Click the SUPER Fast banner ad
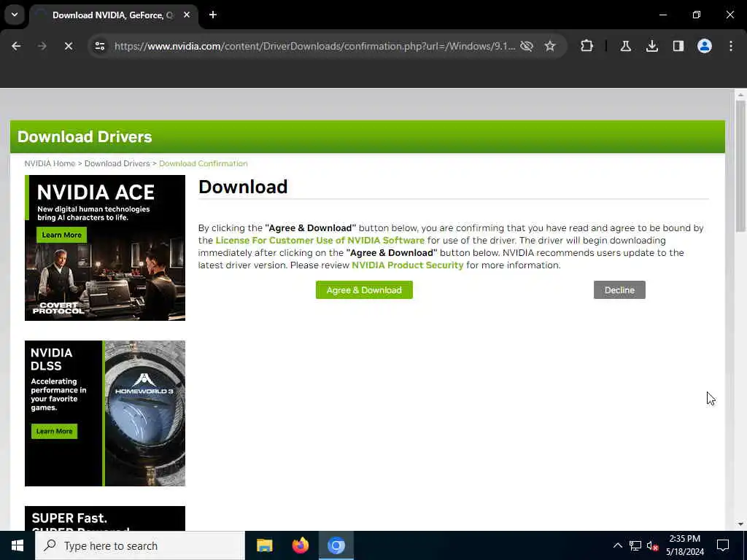This screenshot has width=747, height=560. point(105,518)
